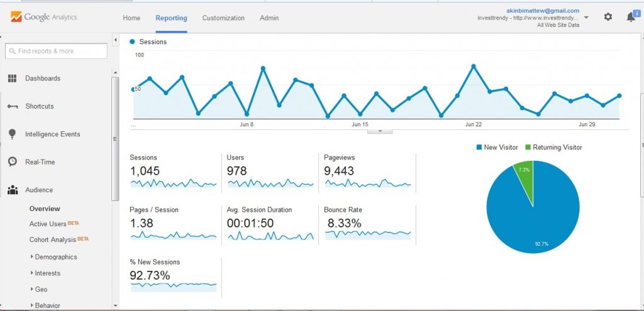The image size is (644, 311).
Task: Click the Audience people icon
Action: point(13,190)
